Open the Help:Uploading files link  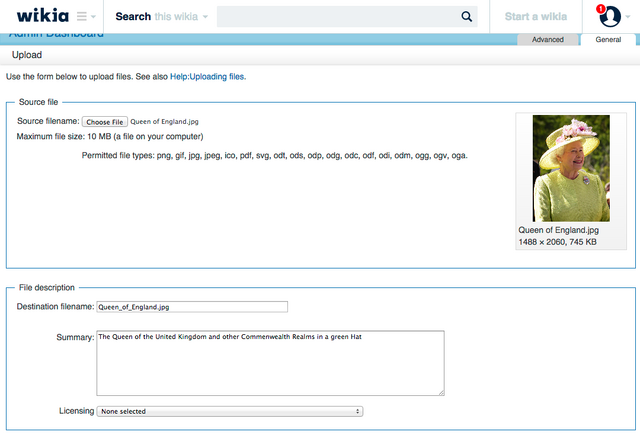pos(208,77)
